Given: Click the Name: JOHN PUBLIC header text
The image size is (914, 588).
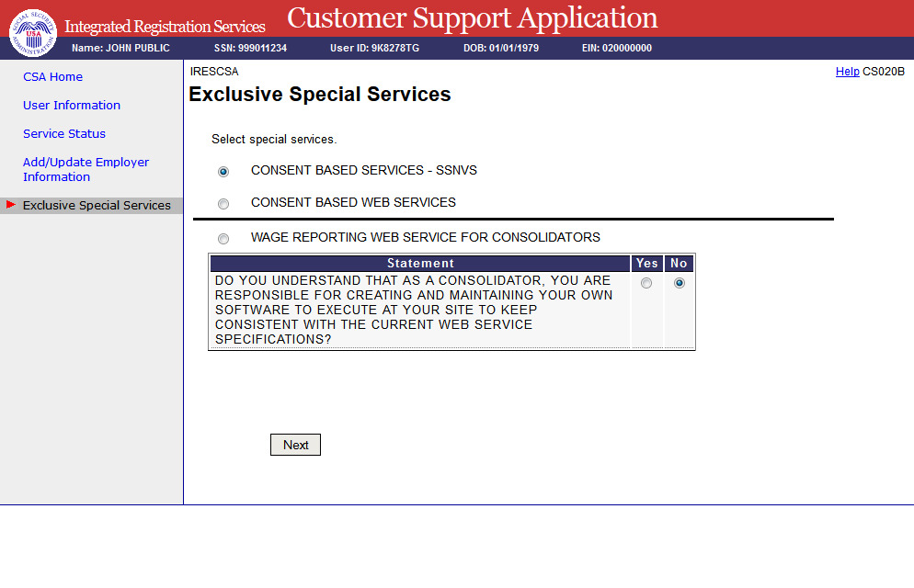Looking at the screenshot, I should click(x=120, y=49).
